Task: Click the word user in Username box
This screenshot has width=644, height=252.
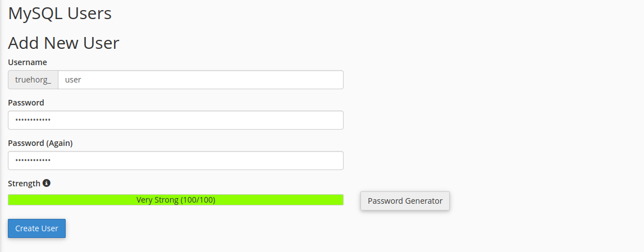Action: (73, 80)
